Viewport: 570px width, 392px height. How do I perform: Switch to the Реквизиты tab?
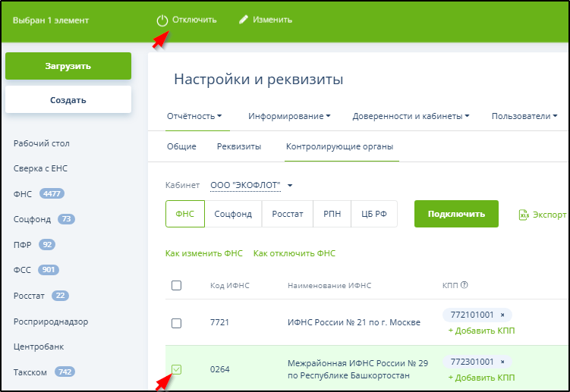coord(239,146)
